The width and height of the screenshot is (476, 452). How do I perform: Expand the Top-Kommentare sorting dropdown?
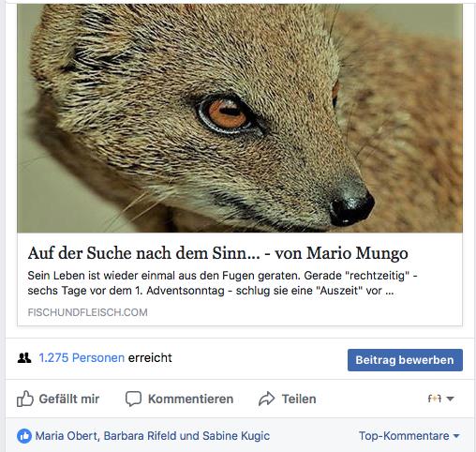point(409,436)
